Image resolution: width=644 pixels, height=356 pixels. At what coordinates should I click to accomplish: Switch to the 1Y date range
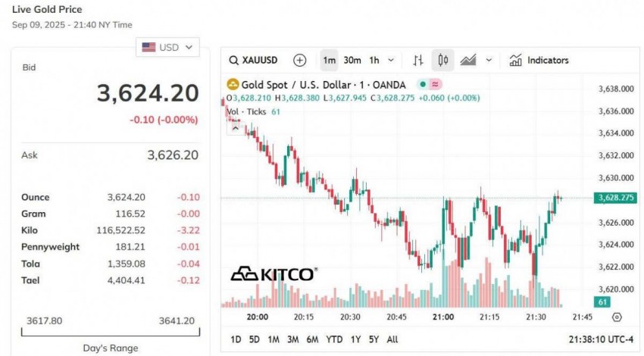coord(356,339)
